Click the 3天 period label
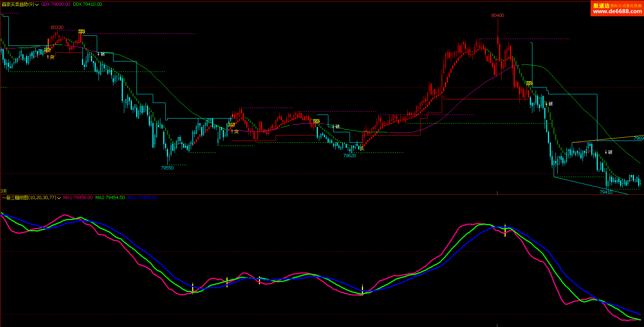This screenshot has width=644, height=327. click(x=4, y=191)
